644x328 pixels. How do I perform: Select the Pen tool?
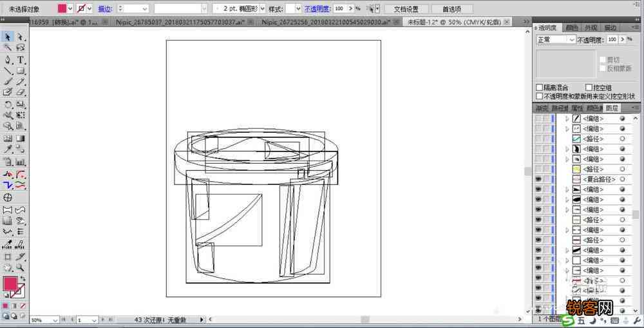pyautogui.click(x=7, y=60)
